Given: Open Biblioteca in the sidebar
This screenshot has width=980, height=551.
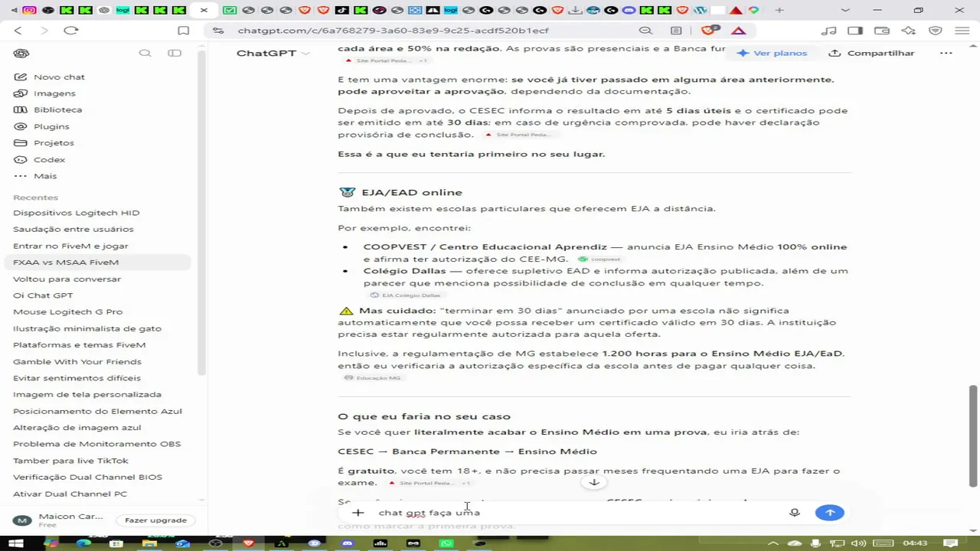Looking at the screenshot, I should [x=47, y=110].
